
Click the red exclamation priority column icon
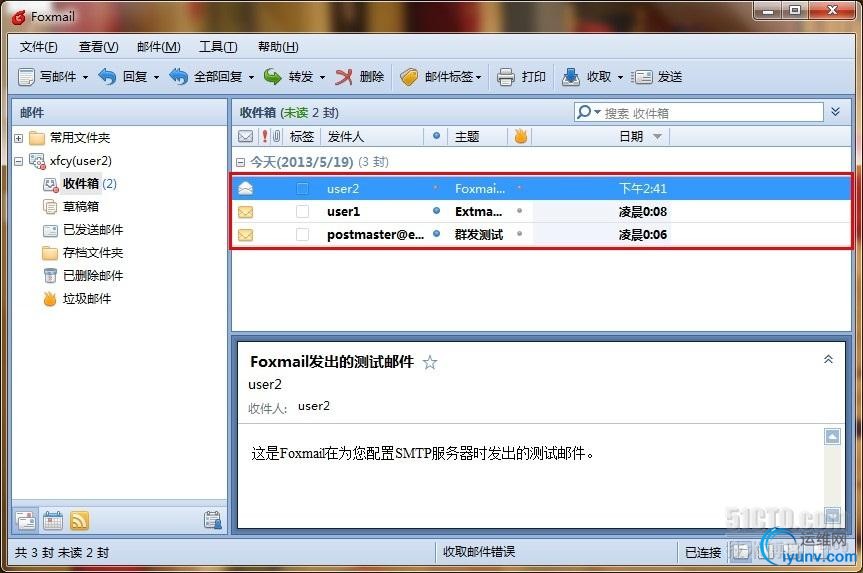coord(265,136)
